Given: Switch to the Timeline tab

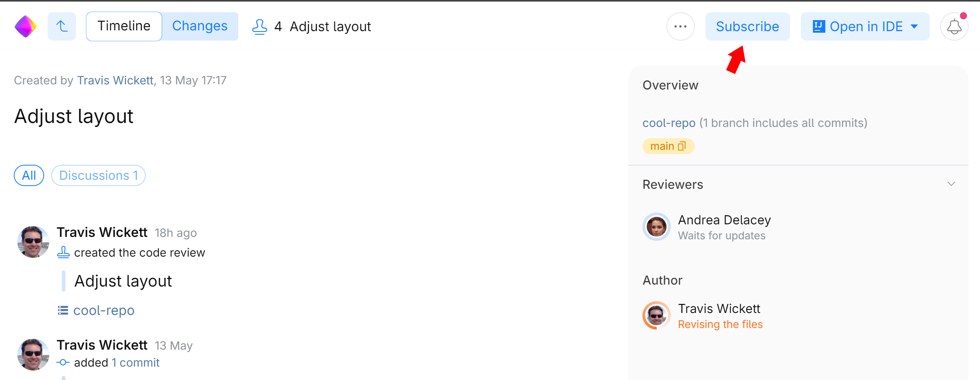Looking at the screenshot, I should coord(124,26).
